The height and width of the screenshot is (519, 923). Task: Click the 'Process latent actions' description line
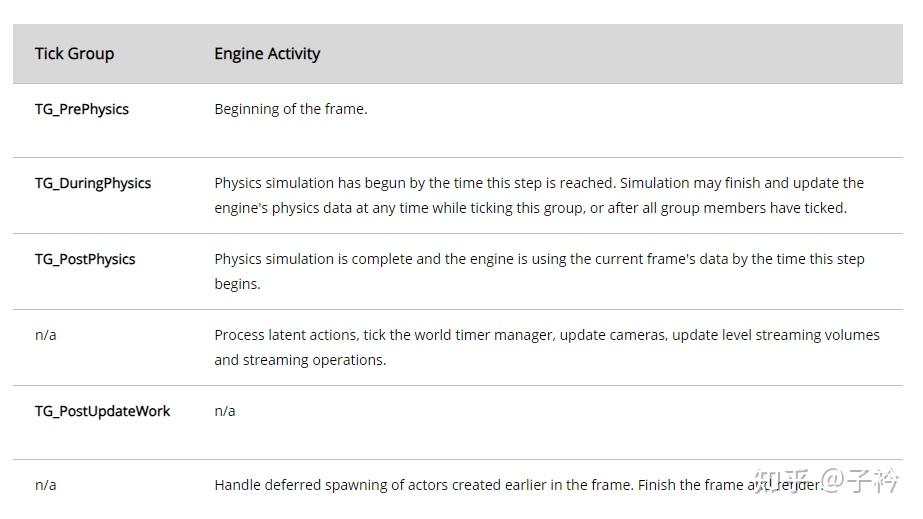click(x=546, y=335)
